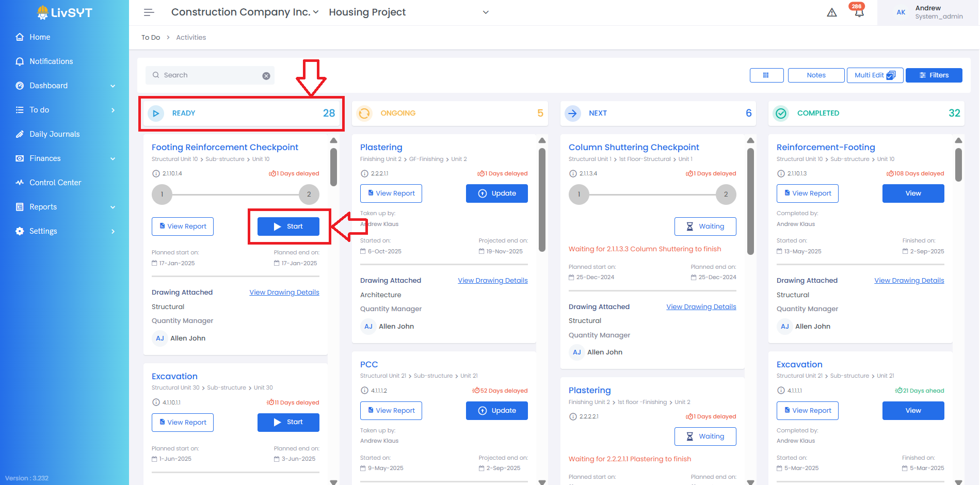Expand the Dashboard sidebar menu

click(65, 86)
